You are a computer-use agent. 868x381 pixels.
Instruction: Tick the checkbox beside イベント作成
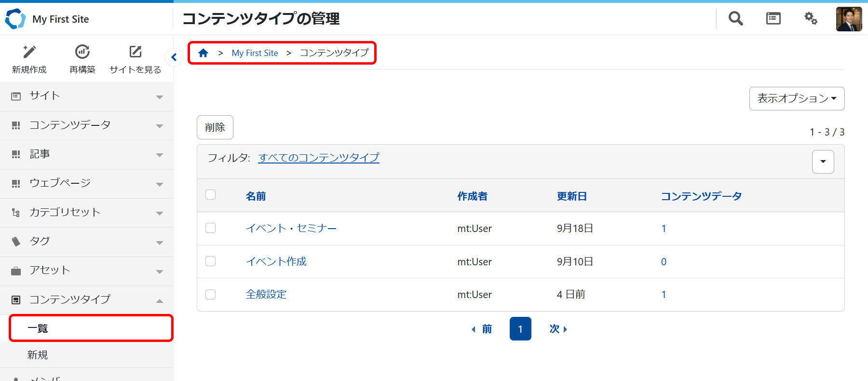coord(211,261)
